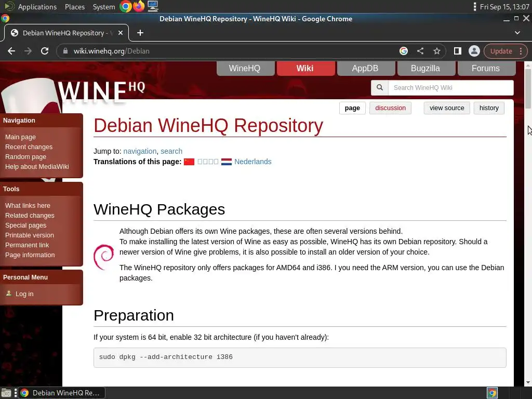Open the Google icon in address bar
532x399 pixels.
pos(403,51)
